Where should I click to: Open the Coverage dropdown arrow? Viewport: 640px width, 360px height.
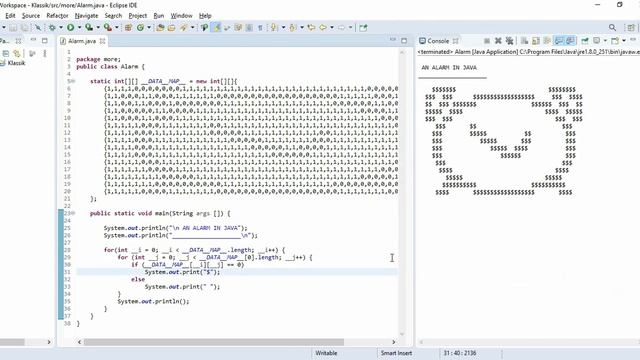[x=98, y=27]
